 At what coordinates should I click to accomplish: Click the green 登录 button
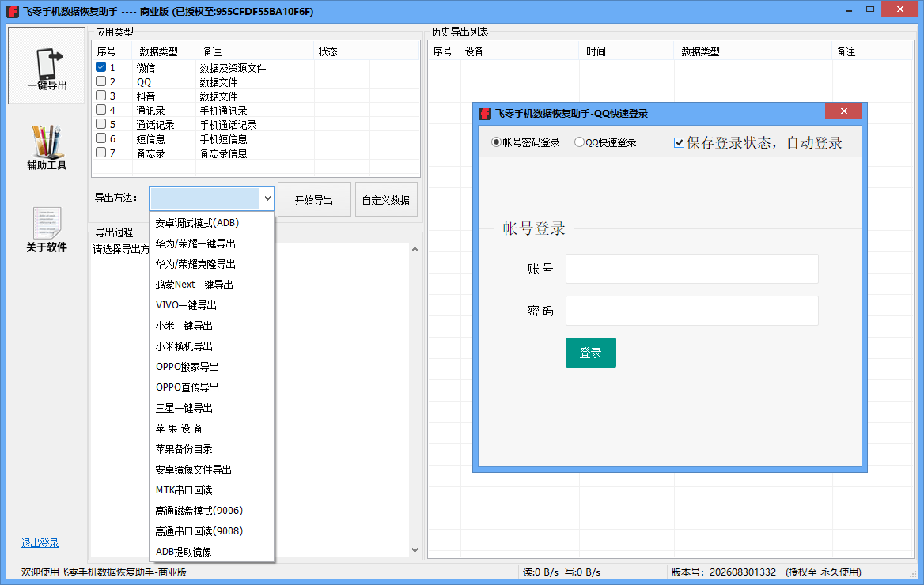pos(590,353)
